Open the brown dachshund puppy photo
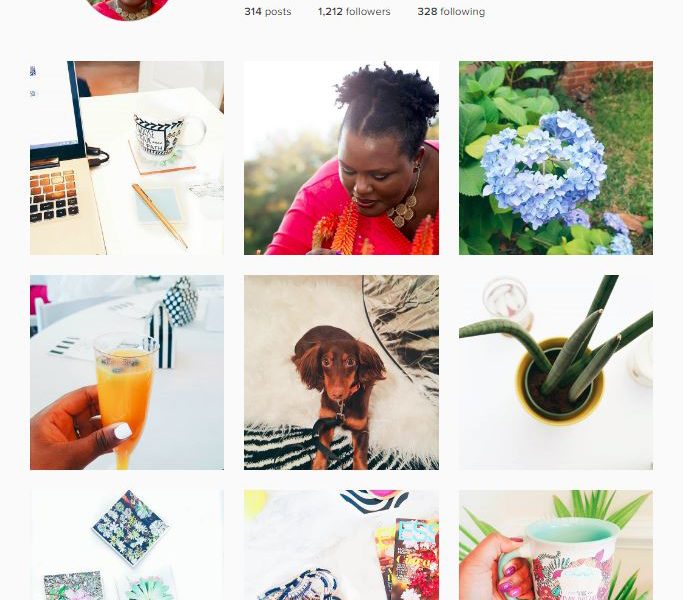The height and width of the screenshot is (600, 683). click(341, 372)
